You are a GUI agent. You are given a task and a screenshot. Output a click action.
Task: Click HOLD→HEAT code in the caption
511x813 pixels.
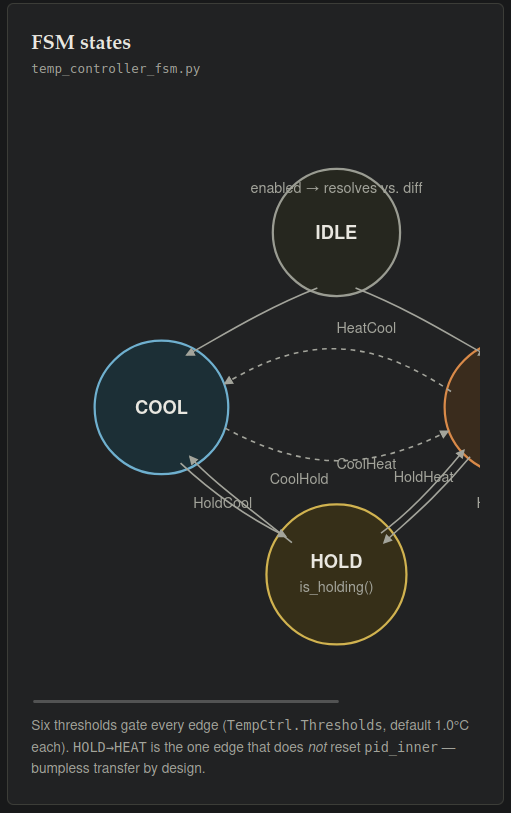coord(110,747)
